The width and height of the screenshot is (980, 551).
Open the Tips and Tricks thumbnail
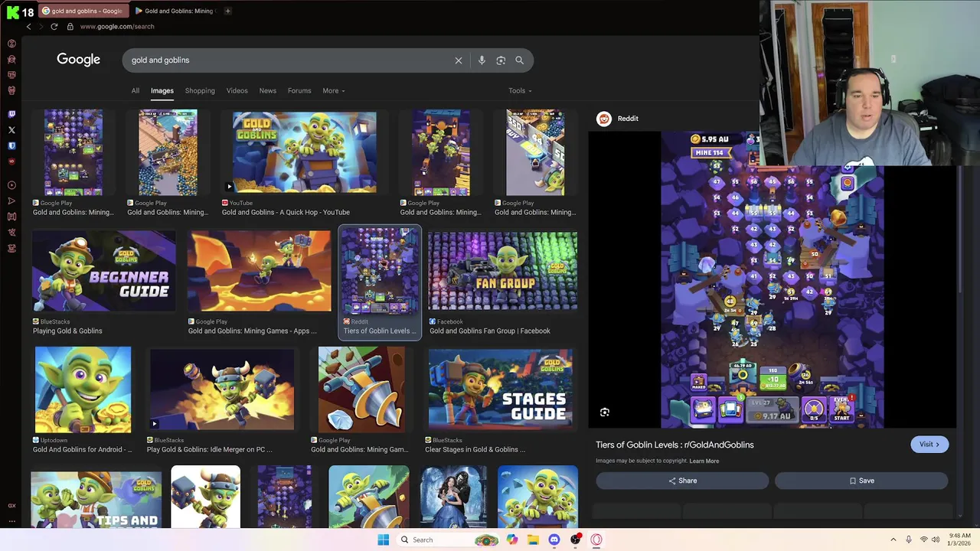pos(96,500)
